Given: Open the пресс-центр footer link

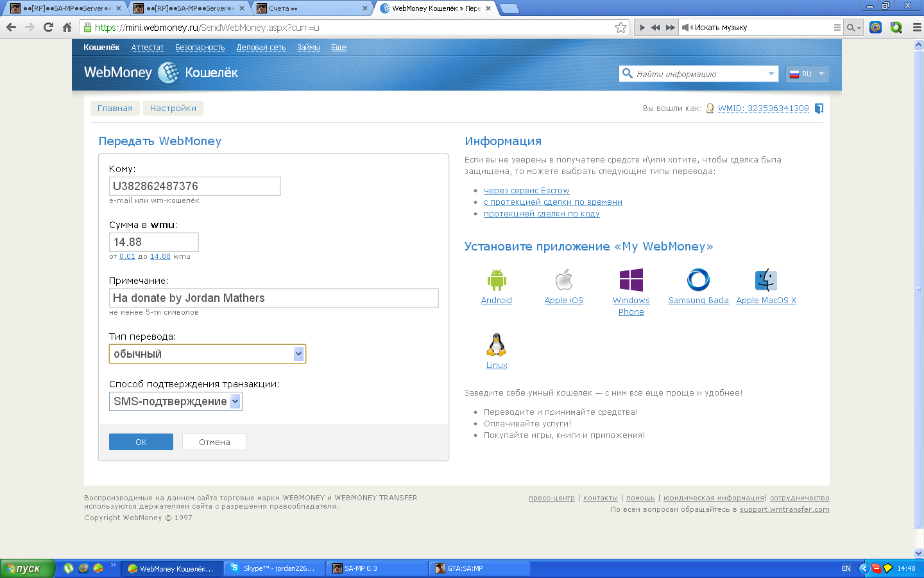Looking at the screenshot, I should click(x=552, y=498).
